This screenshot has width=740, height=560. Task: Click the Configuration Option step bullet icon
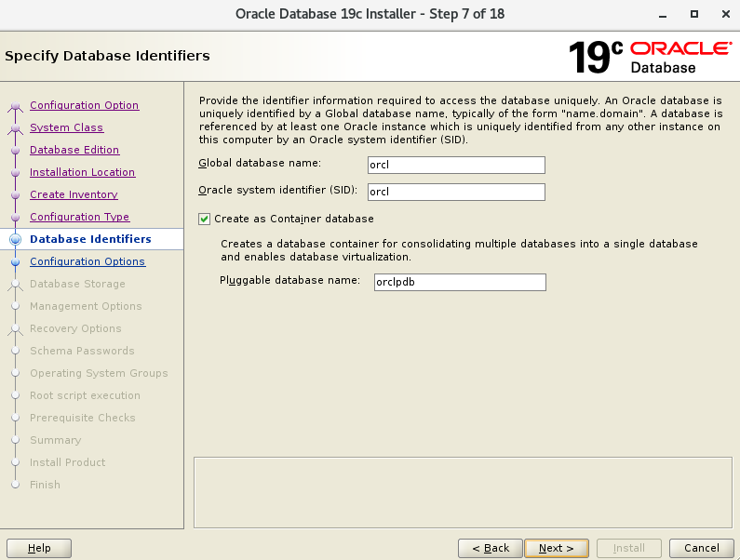coord(16,106)
